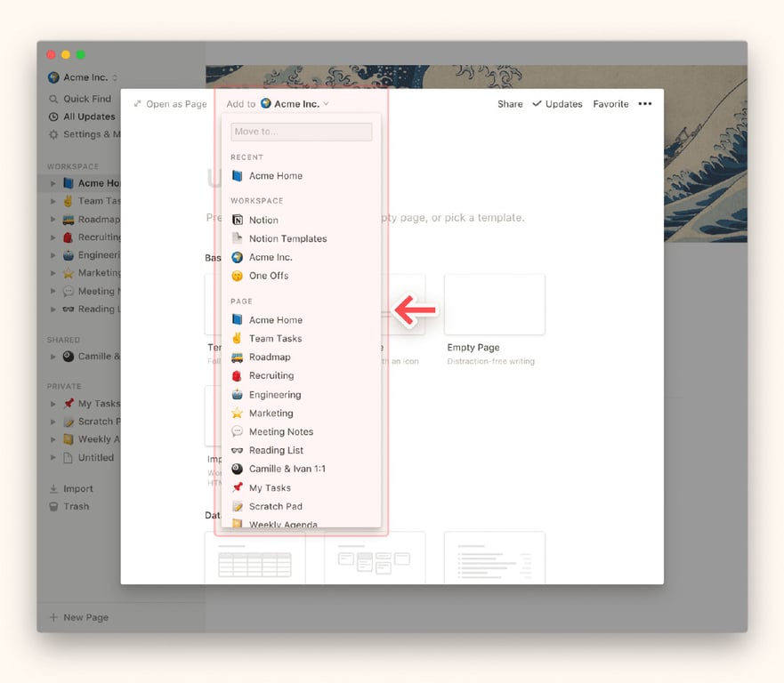
Task: Select Acme Home under Page section
Action: point(301,320)
